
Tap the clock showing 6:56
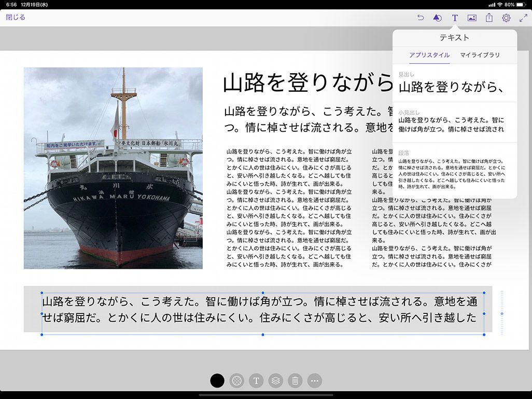(11, 5)
